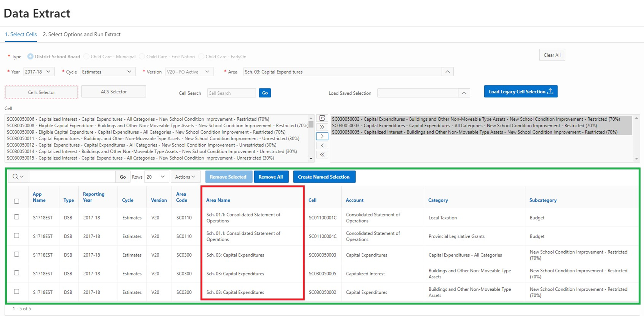Select the District School Board radio option
The height and width of the screenshot is (316, 644).
pos(30,57)
